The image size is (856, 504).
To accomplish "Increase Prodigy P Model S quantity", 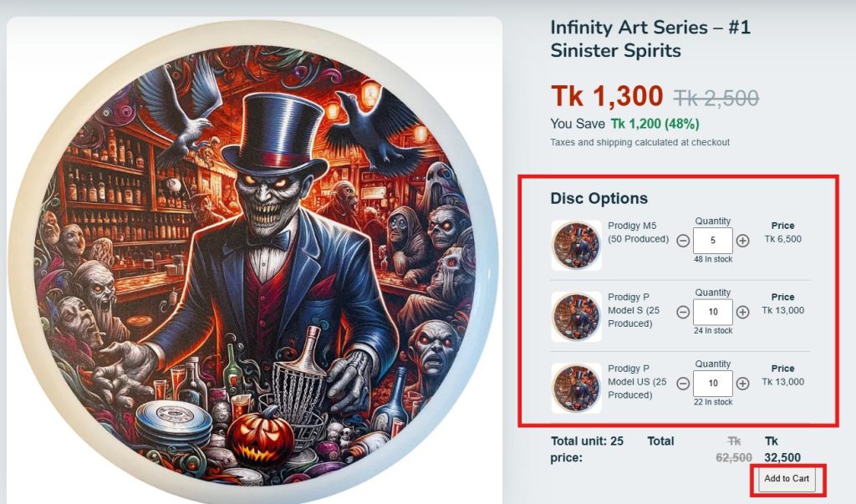I will pyautogui.click(x=742, y=312).
